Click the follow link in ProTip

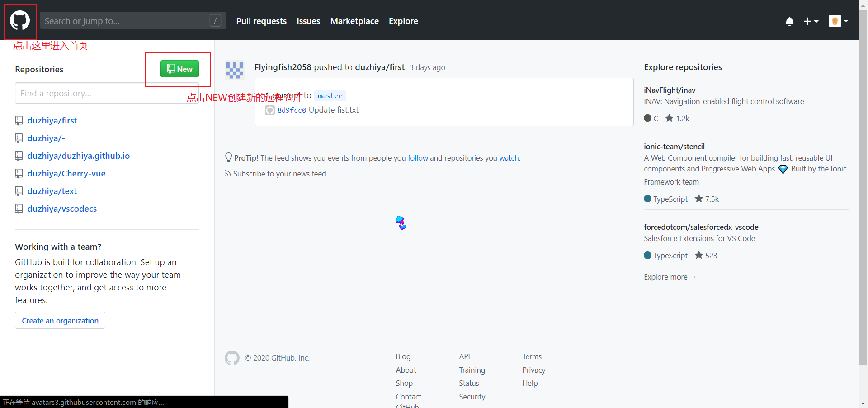click(418, 158)
